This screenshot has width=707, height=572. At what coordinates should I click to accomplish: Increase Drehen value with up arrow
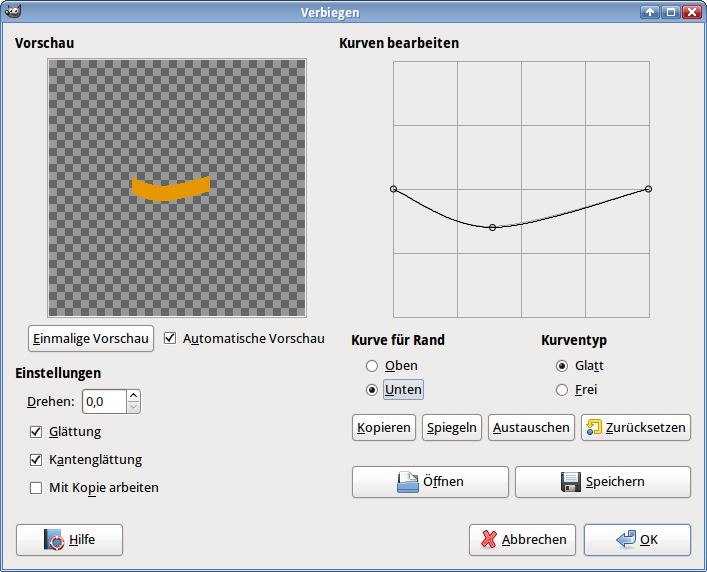[x=133, y=395]
